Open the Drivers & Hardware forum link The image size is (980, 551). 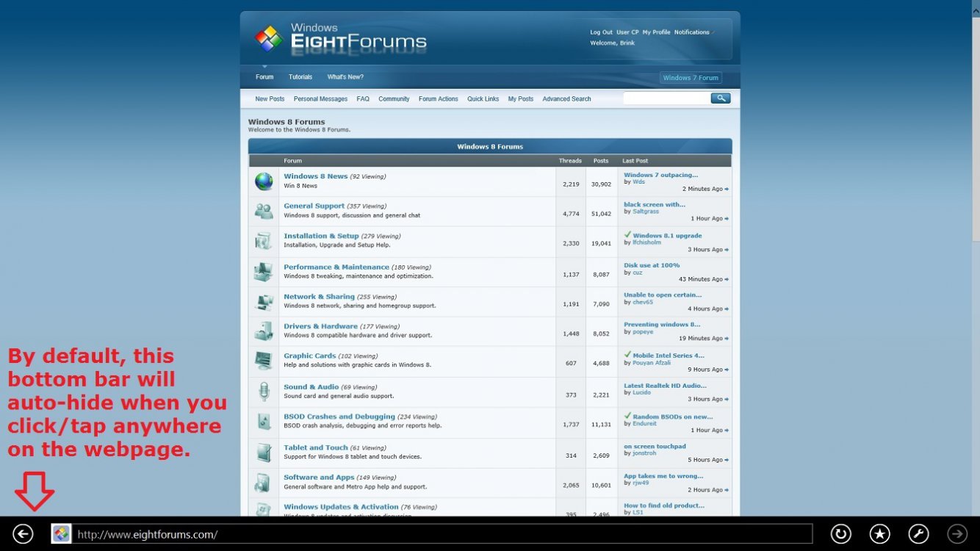click(x=320, y=326)
